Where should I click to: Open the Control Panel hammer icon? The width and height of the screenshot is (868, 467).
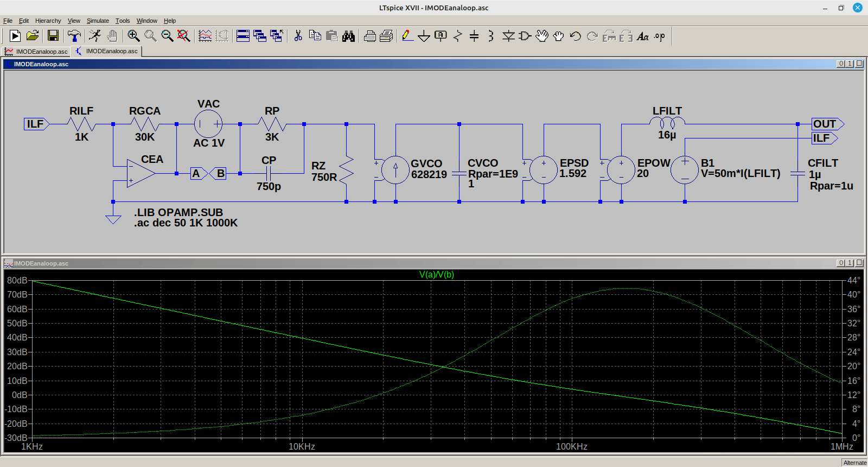[x=74, y=36]
